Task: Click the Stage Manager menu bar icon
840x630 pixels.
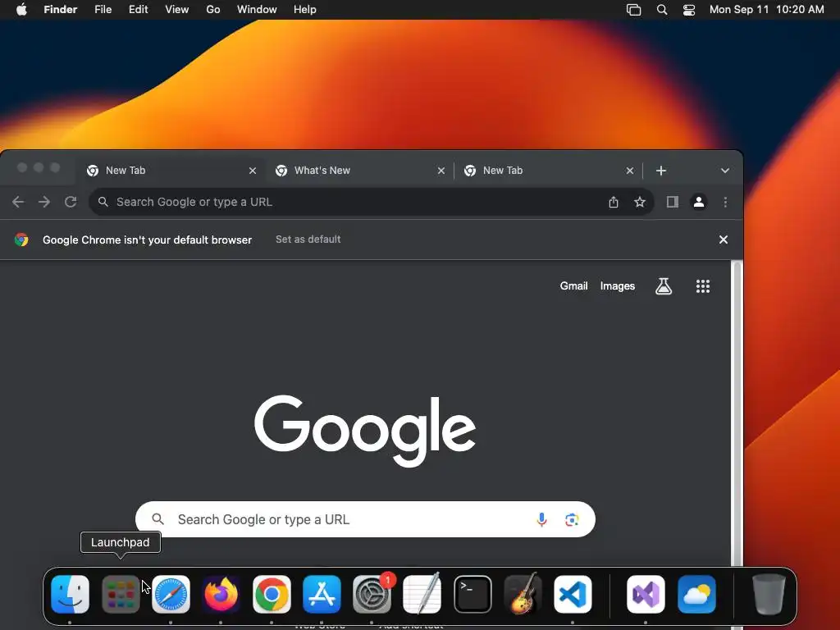Action: (x=634, y=10)
